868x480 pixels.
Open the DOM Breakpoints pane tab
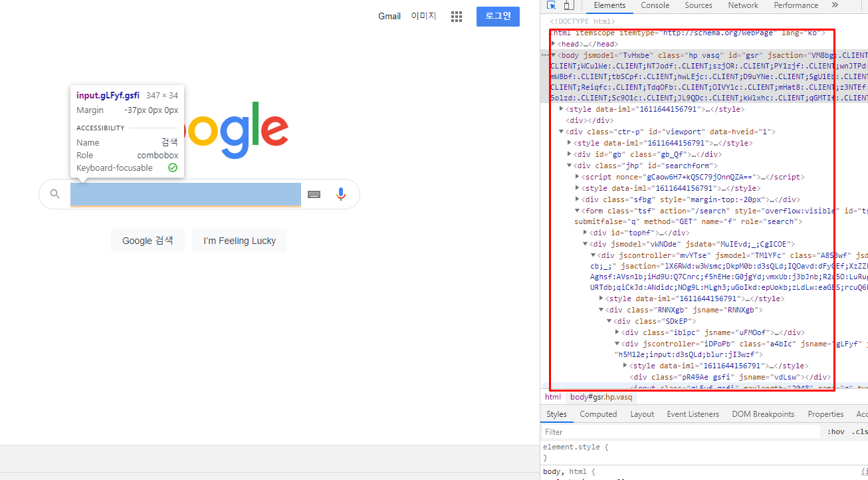[763, 414]
